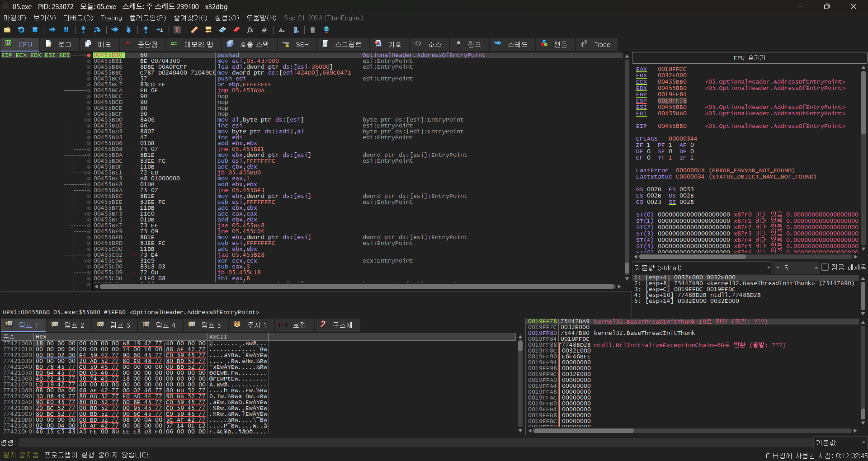The width and height of the screenshot is (868, 461).
Task: Pause program execution
Action: point(66,30)
